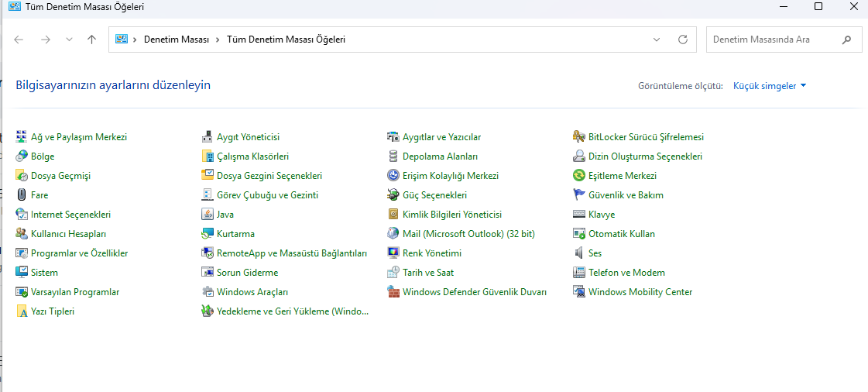Click the Fare mouse icon

click(x=22, y=195)
